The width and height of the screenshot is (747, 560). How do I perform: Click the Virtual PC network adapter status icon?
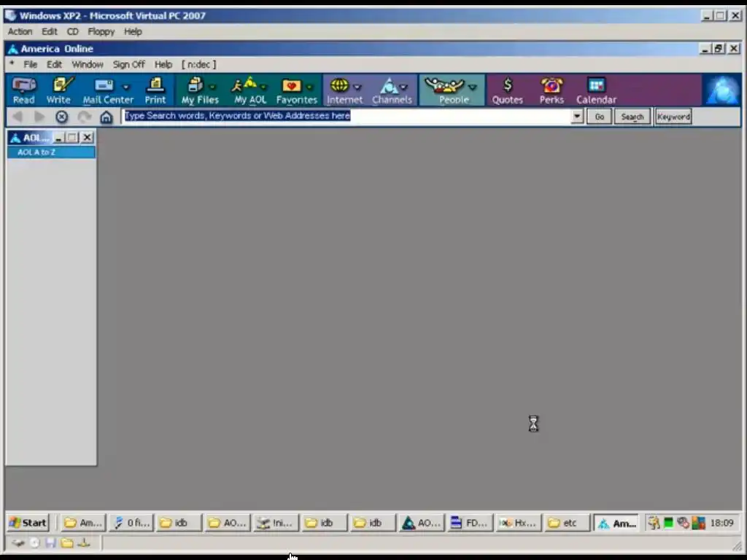click(x=84, y=542)
